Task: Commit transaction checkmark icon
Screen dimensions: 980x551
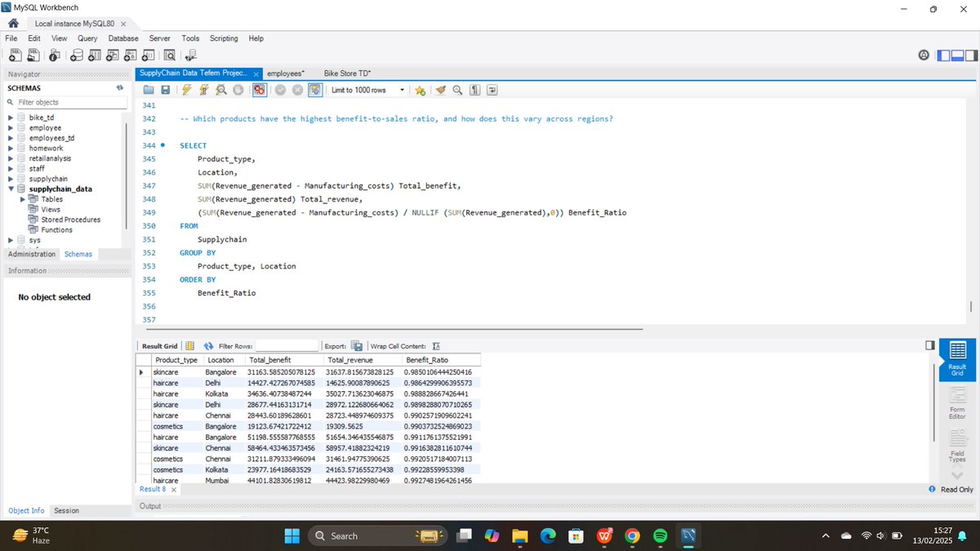Action: [x=280, y=90]
